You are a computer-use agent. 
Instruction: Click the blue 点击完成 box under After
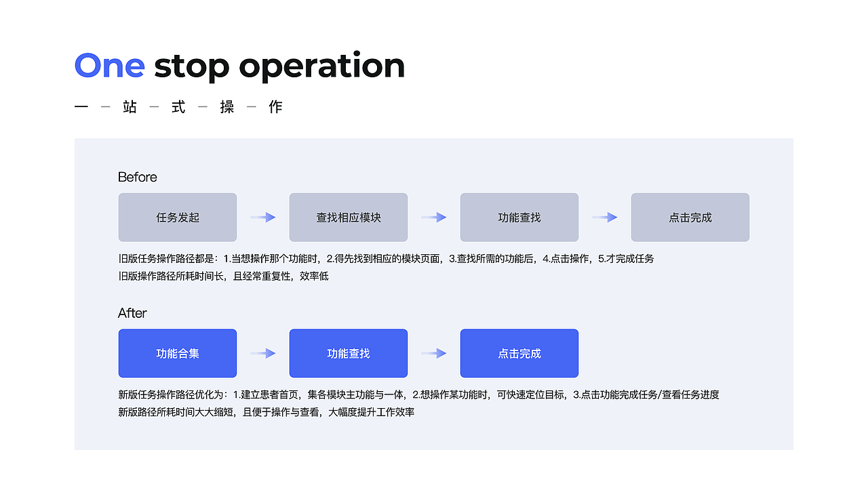tap(519, 353)
